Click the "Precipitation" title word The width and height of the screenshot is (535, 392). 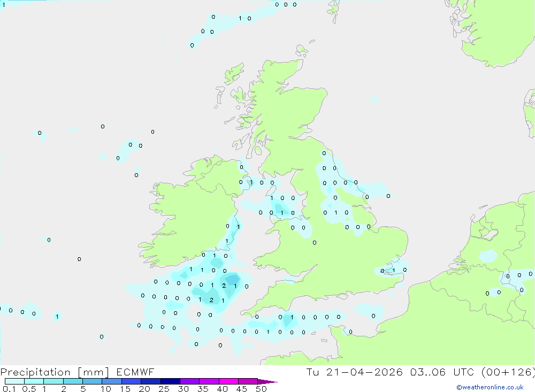click(x=35, y=372)
